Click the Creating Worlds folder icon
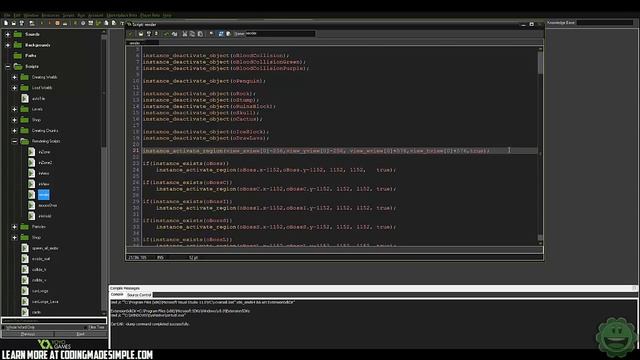The image size is (640, 360). click(24, 77)
